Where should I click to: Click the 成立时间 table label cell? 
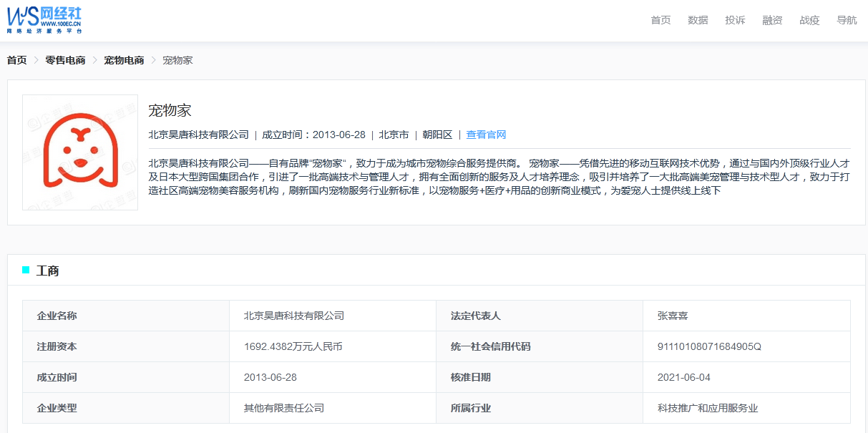tap(126, 377)
